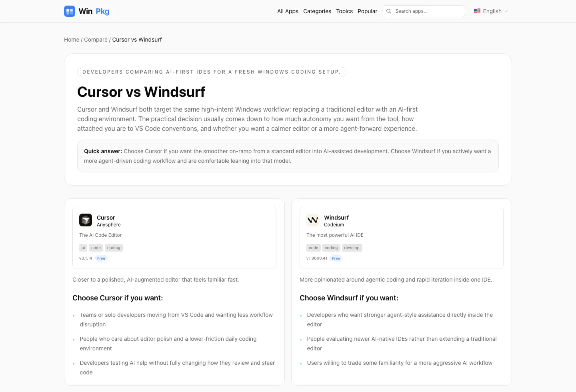576x392 pixels.
Task: Click the 'code' tag on Cursor card
Action: [96, 248]
